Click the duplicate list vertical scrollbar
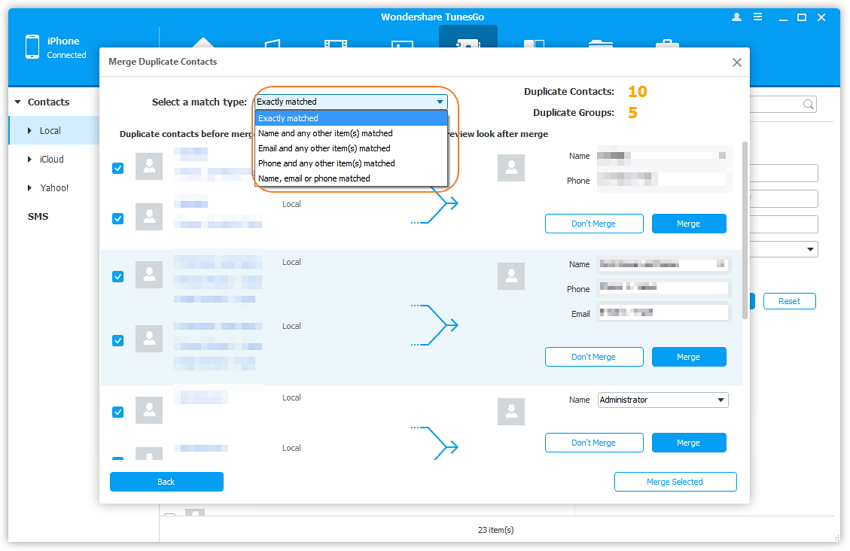 coord(743,230)
